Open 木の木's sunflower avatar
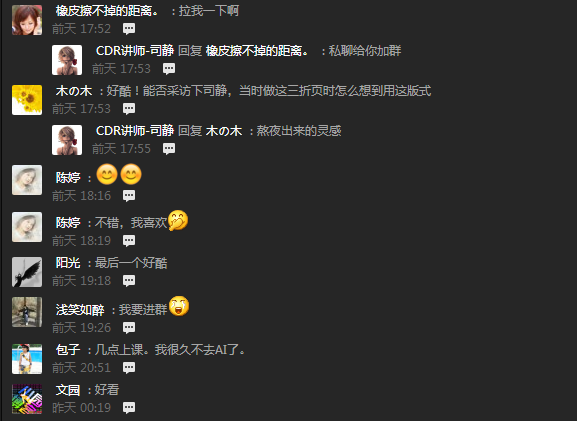Screen dimensions: 577x421 27,100
